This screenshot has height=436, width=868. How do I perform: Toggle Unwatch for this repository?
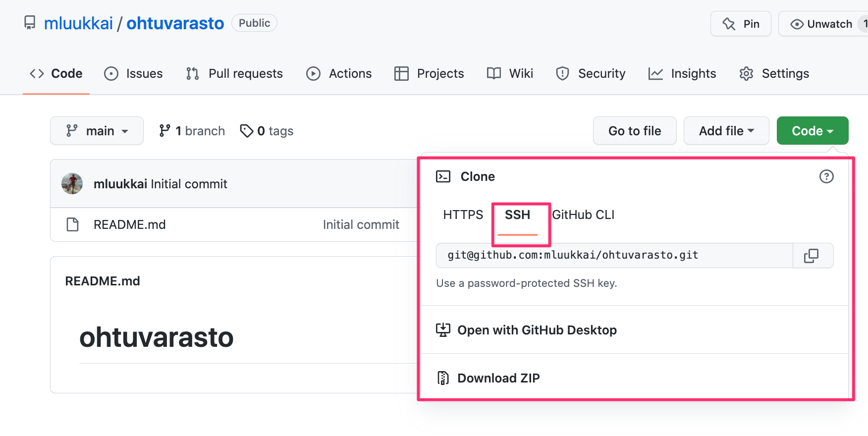822,24
